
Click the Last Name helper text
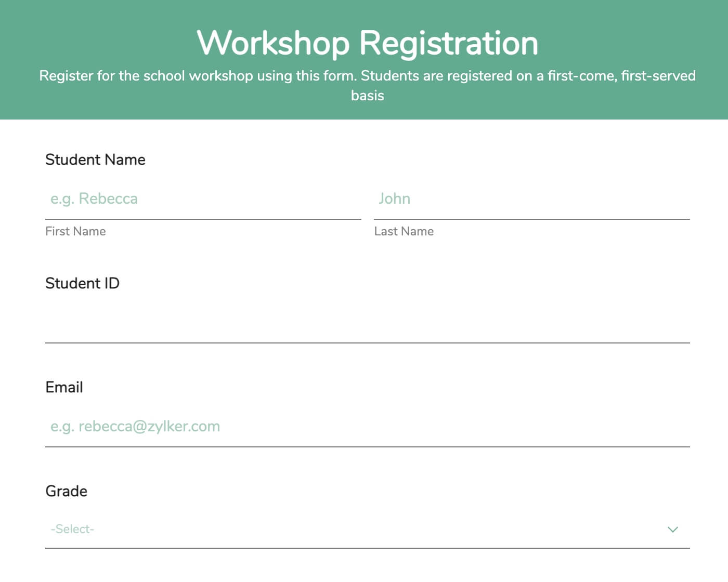coord(404,231)
